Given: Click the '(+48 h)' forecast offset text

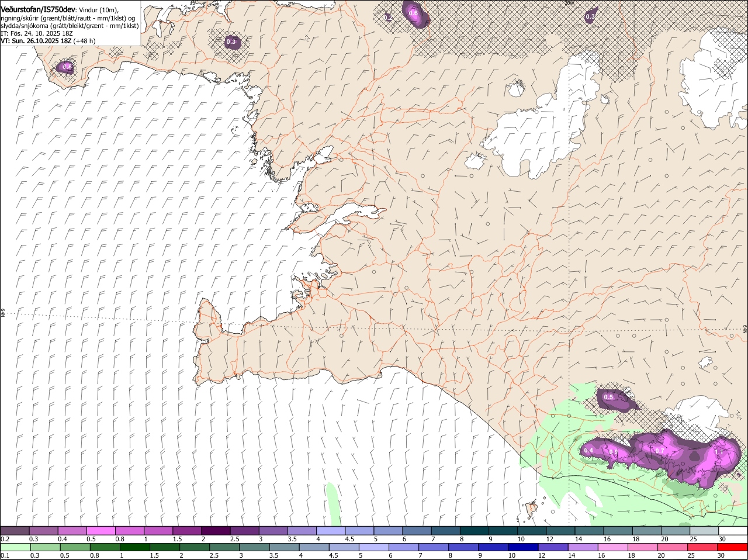Looking at the screenshot, I should pyautogui.click(x=85, y=41).
